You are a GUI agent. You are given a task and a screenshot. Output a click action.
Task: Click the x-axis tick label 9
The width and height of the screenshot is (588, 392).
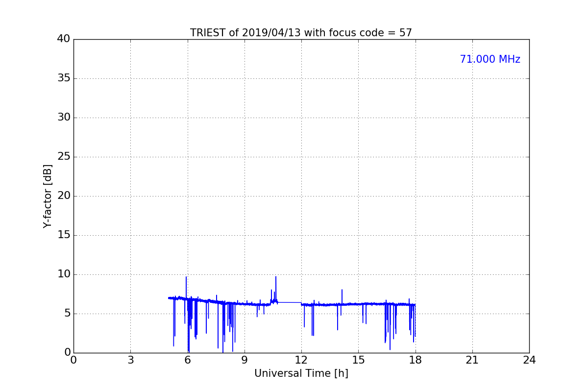pos(245,360)
